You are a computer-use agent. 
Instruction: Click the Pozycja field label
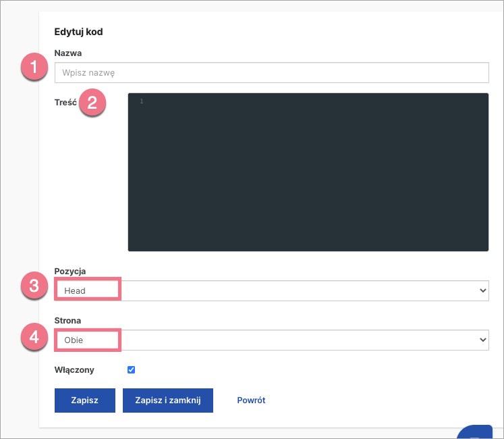pos(69,271)
